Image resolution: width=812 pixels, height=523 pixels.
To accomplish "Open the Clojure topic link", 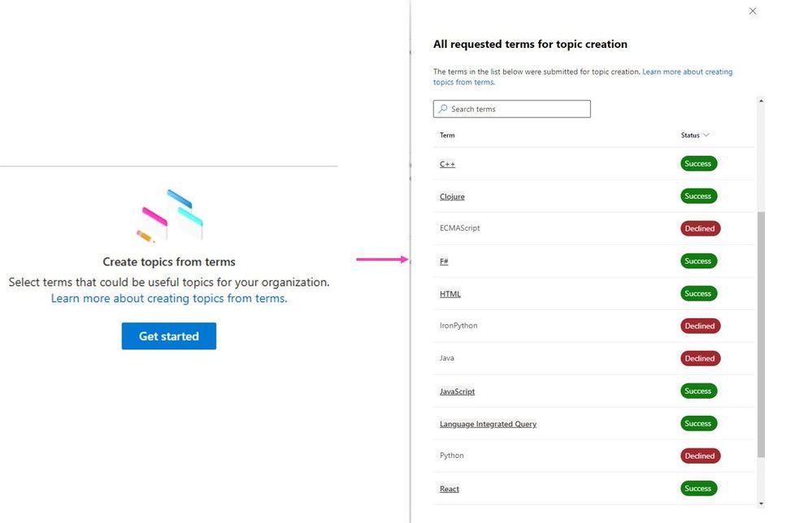I will 452,197.
